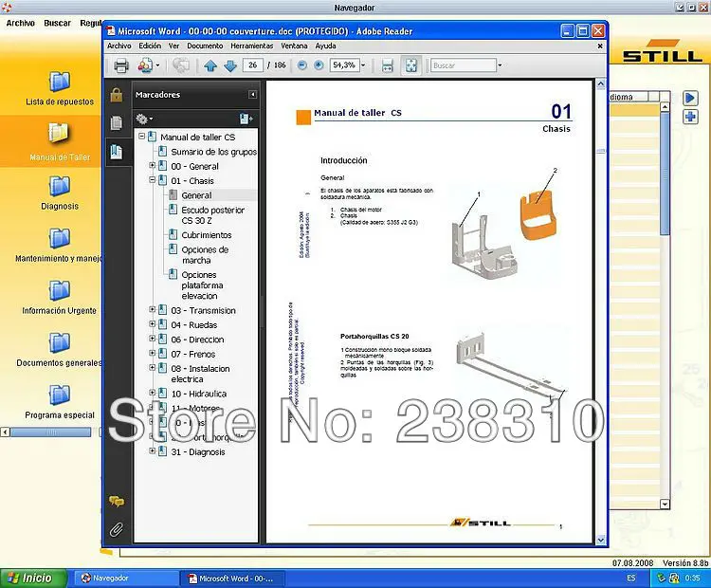Click the zoom out minus icon
This screenshot has height=588, width=711.
(x=302, y=65)
